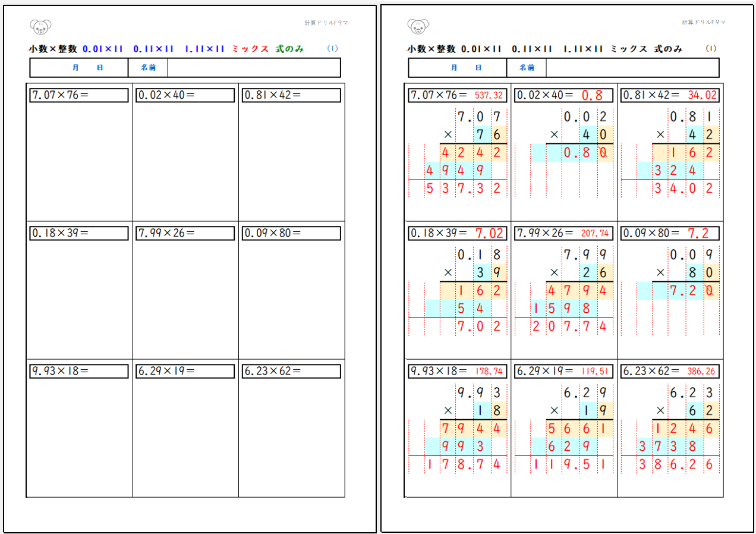The height and width of the screenshot is (534, 756).
Task: Click the 0.02×40= problem box on the blank worksheet
Action: pyautogui.click(x=185, y=95)
